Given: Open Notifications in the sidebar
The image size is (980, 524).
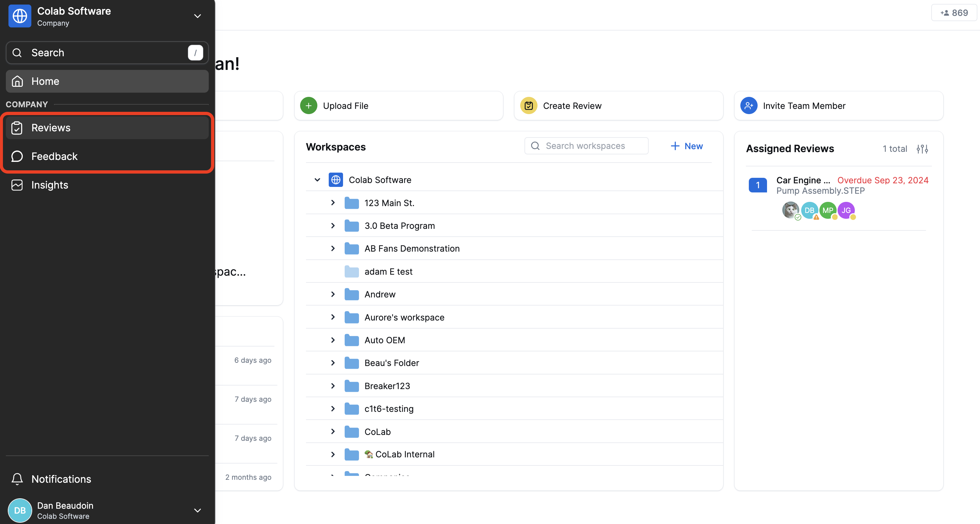Looking at the screenshot, I should (x=107, y=479).
